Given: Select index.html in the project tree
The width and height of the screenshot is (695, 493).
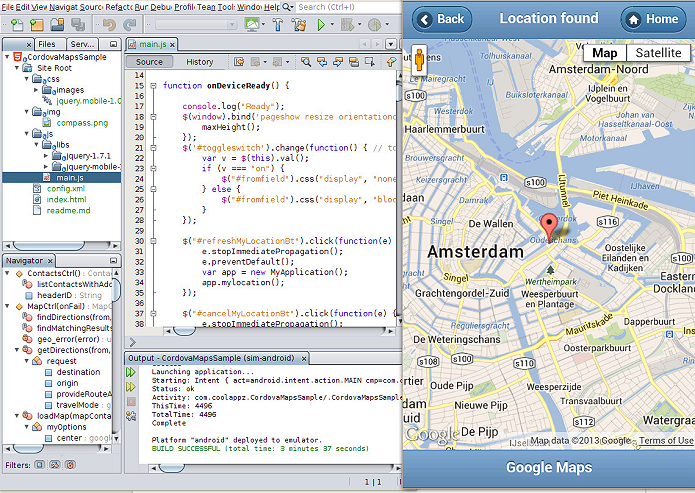Looking at the screenshot, I should point(66,200).
